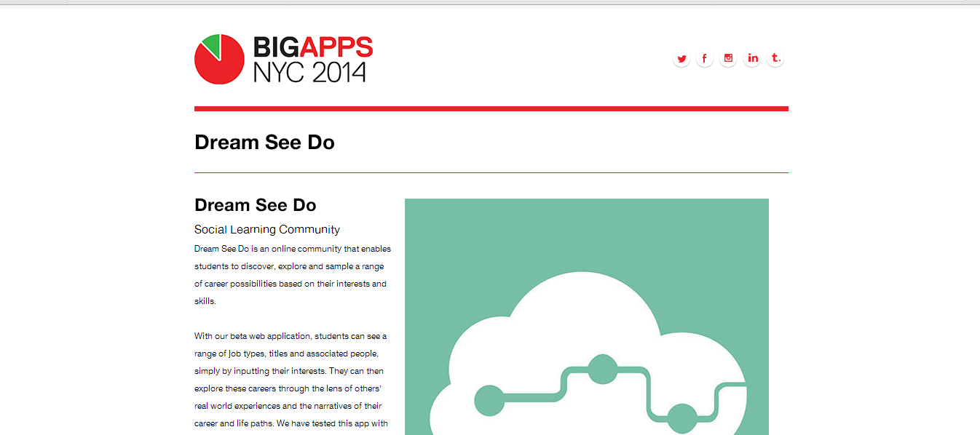
Task: Click the paragraph starting 'With our beta web application'
Action: (291, 380)
